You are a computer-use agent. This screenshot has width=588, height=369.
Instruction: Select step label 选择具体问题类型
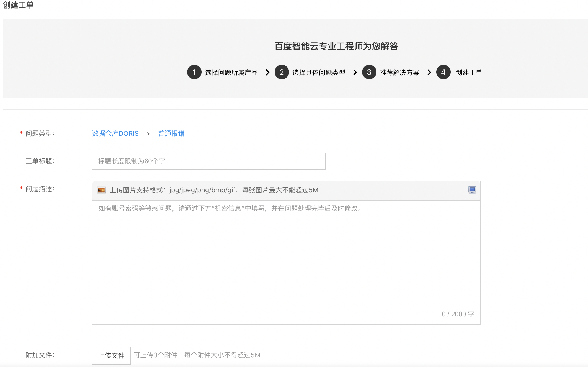click(x=319, y=73)
